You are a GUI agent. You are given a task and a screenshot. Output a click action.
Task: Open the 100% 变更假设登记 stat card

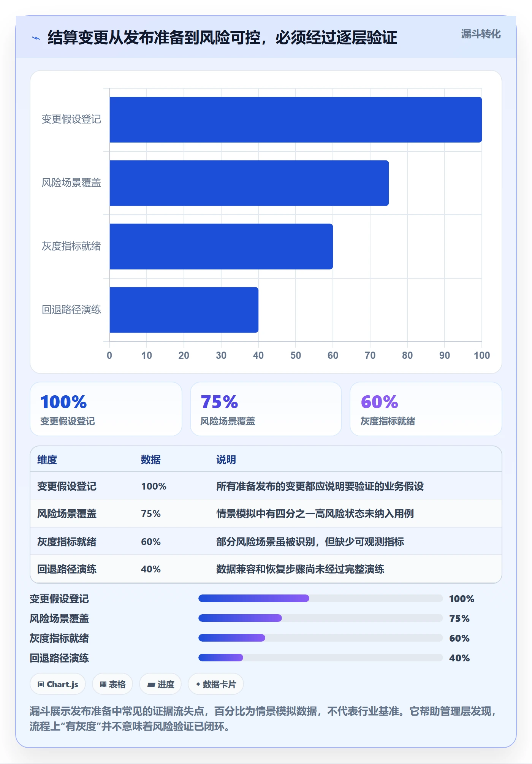pyautogui.click(x=106, y=409)
